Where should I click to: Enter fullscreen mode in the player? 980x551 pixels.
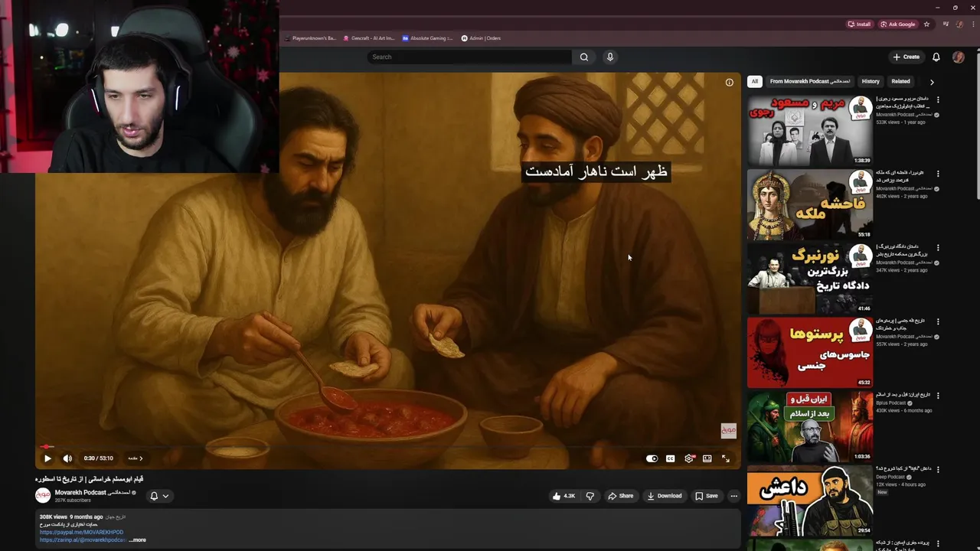(x=726, y=458)
